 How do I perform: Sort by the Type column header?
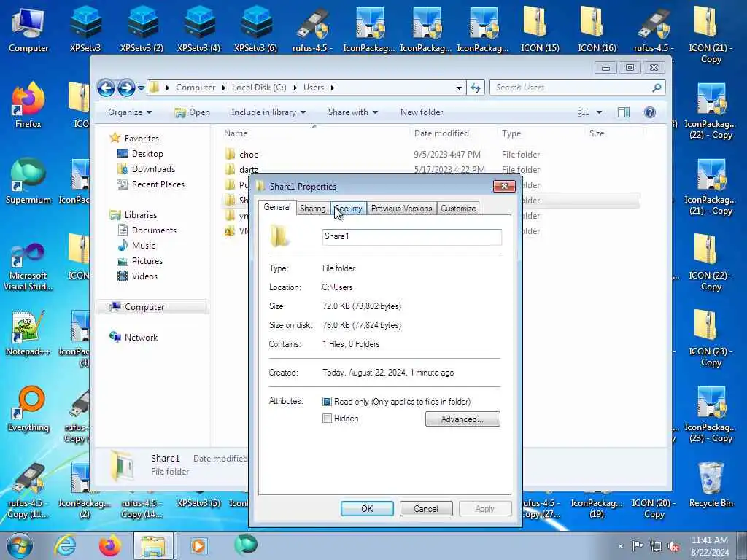[511, 133]
